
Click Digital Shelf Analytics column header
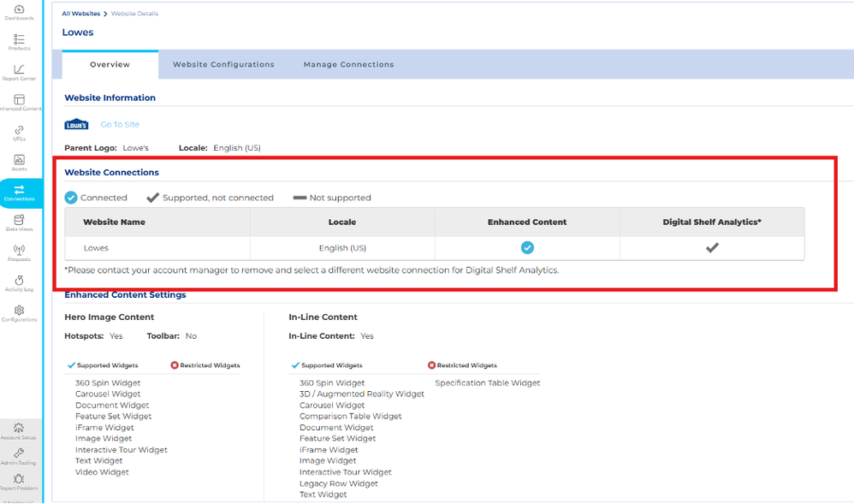712,222
